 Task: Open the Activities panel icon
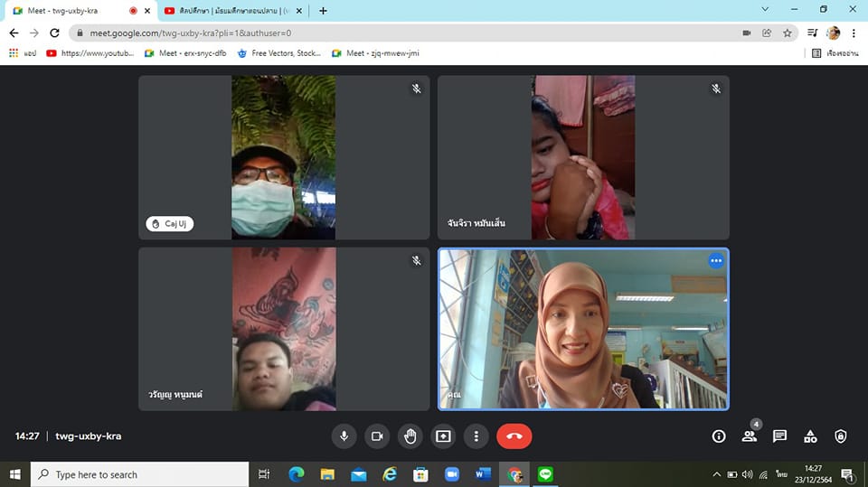(810, 436)
